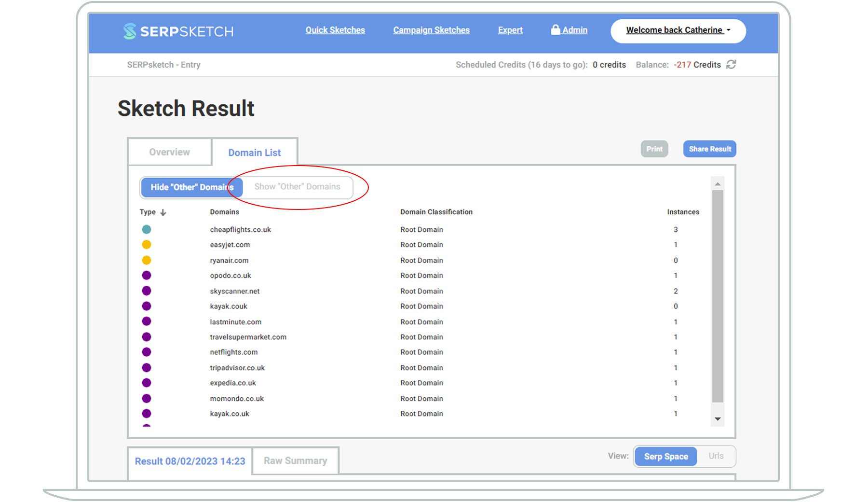The image size is (868, 502).
Task: Switch to the Overview tab
Action: coord(169,153)
